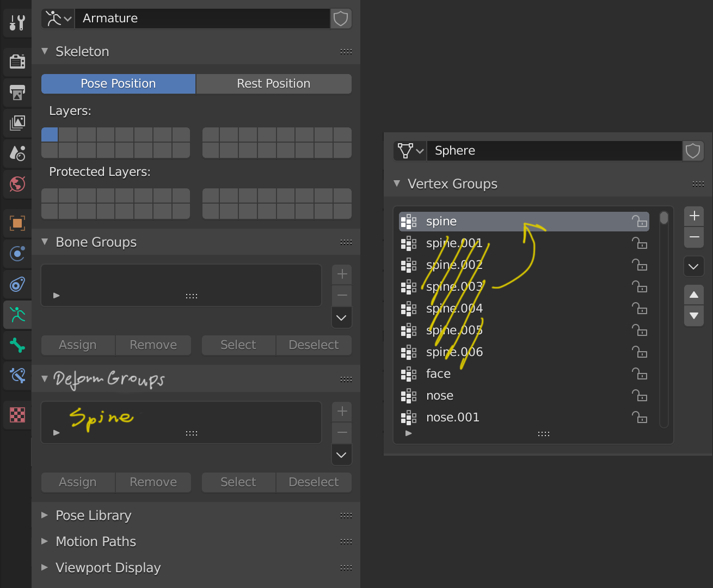Toggle lock on nose vertex group
The image size is (713, 588).
(x=640, y=396)
